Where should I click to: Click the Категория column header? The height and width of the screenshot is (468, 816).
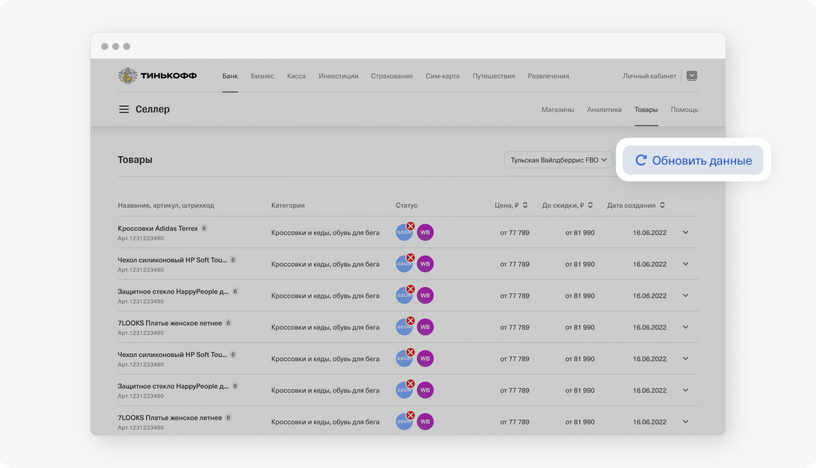coord(288,206)
